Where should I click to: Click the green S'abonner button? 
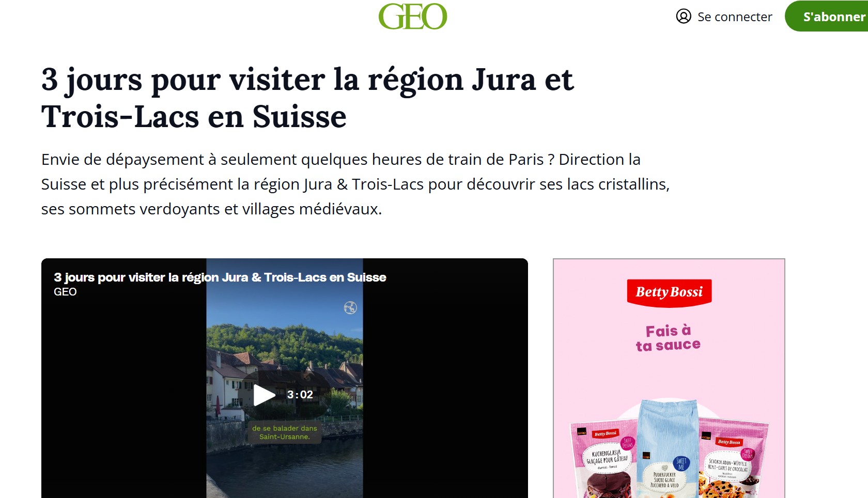pyautogui.click(x=827, y=17)
